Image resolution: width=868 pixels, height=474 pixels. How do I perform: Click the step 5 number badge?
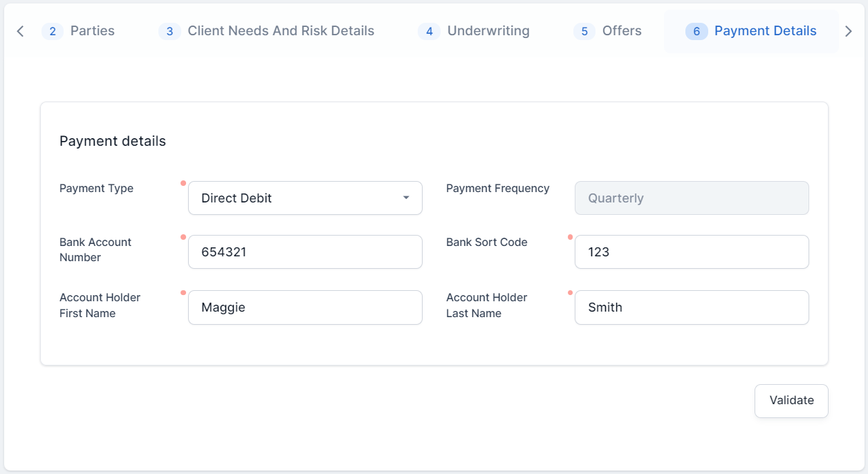(584, 31)
